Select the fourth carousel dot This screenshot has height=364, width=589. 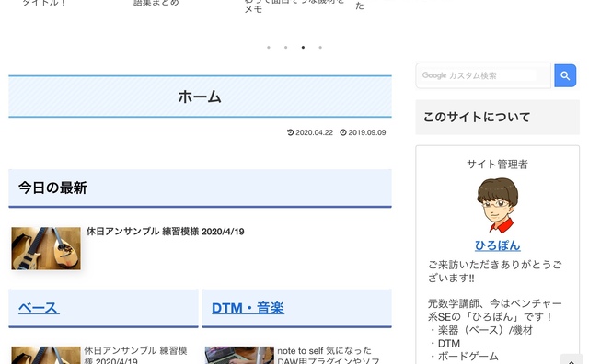tap(320, 47)
